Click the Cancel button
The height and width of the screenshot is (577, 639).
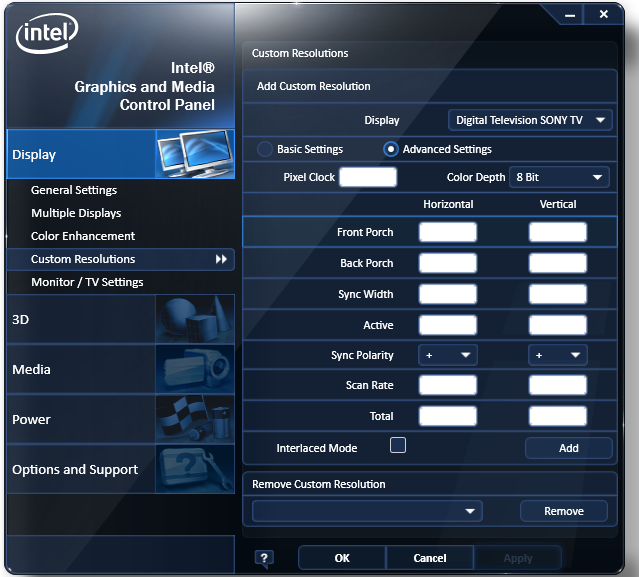pyautogui.click(x=430, y=558)
